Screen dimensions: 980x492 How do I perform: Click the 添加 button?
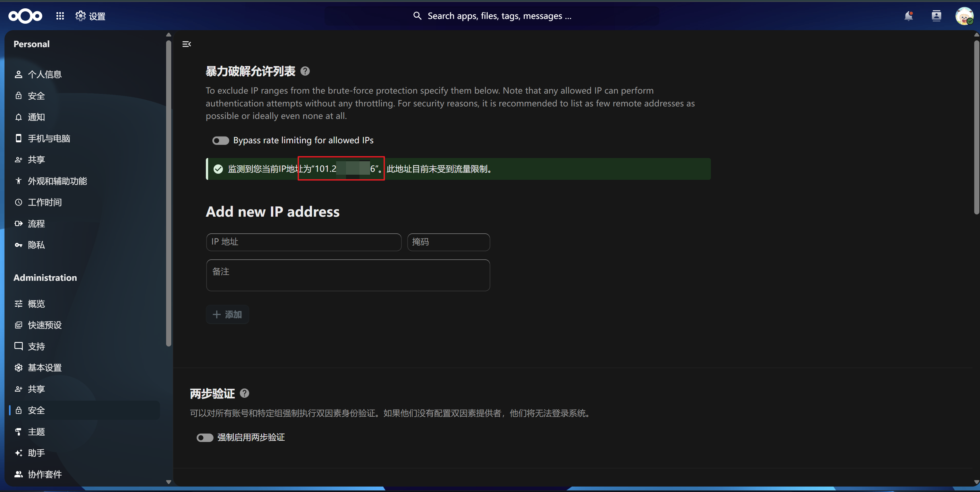click(227, 314)
